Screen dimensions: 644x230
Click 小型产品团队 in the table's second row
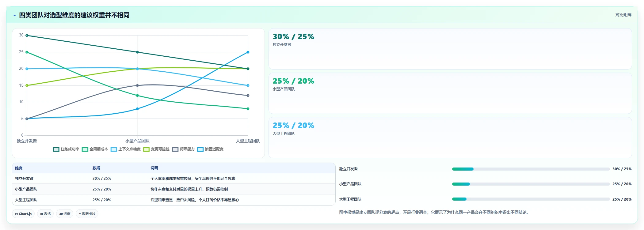tap(26, 189)
